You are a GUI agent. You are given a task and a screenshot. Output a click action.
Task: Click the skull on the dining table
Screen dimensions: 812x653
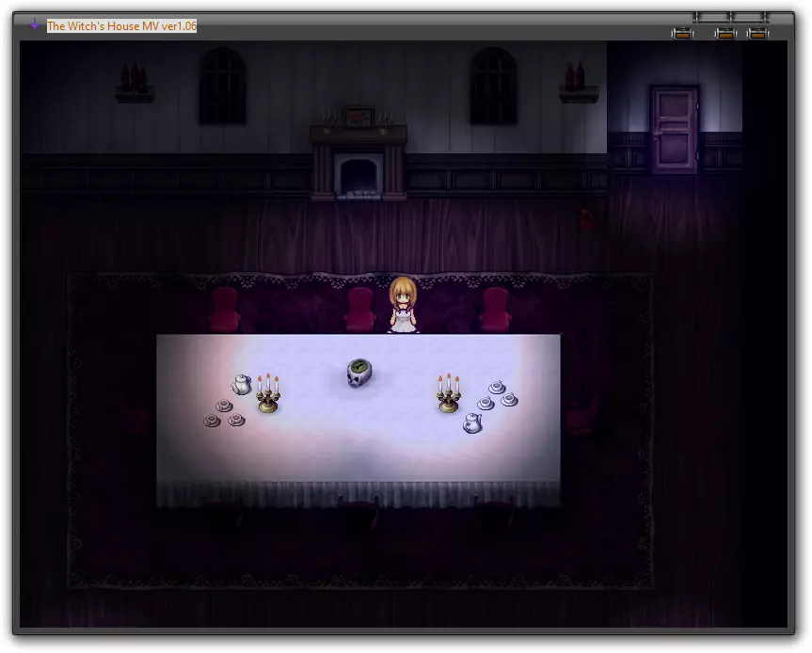pos(358,373)
